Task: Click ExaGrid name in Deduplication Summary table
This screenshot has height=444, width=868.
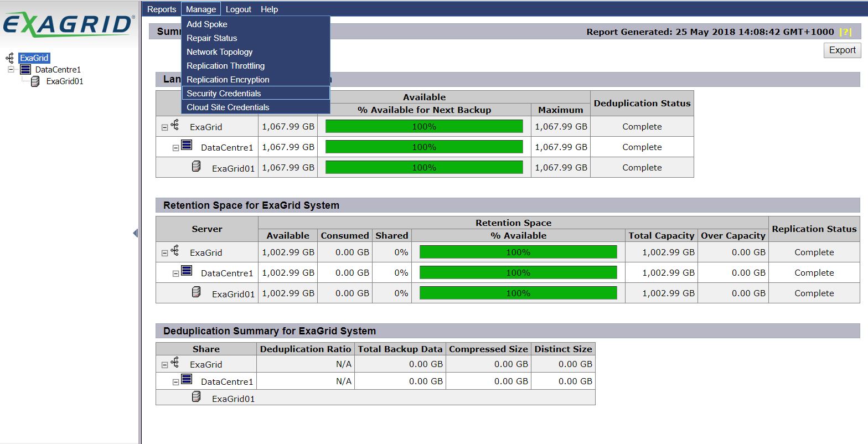Action: pyautogui.click(x=206, y=365)
